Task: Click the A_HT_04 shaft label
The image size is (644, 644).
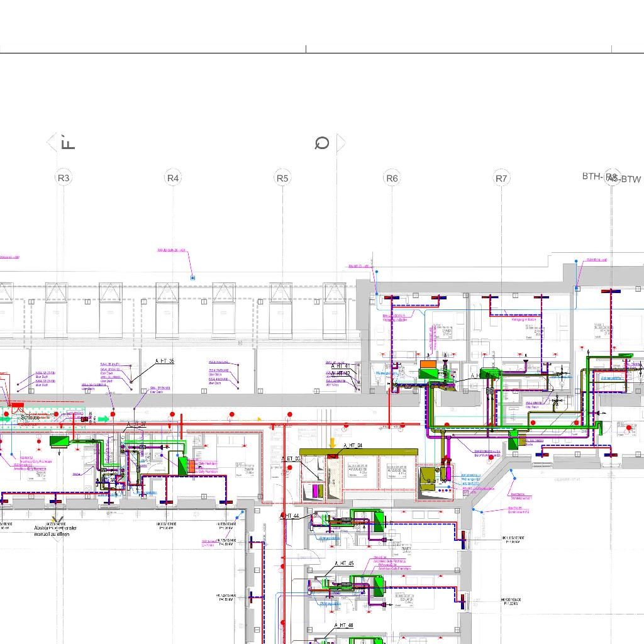Action: 353,445
